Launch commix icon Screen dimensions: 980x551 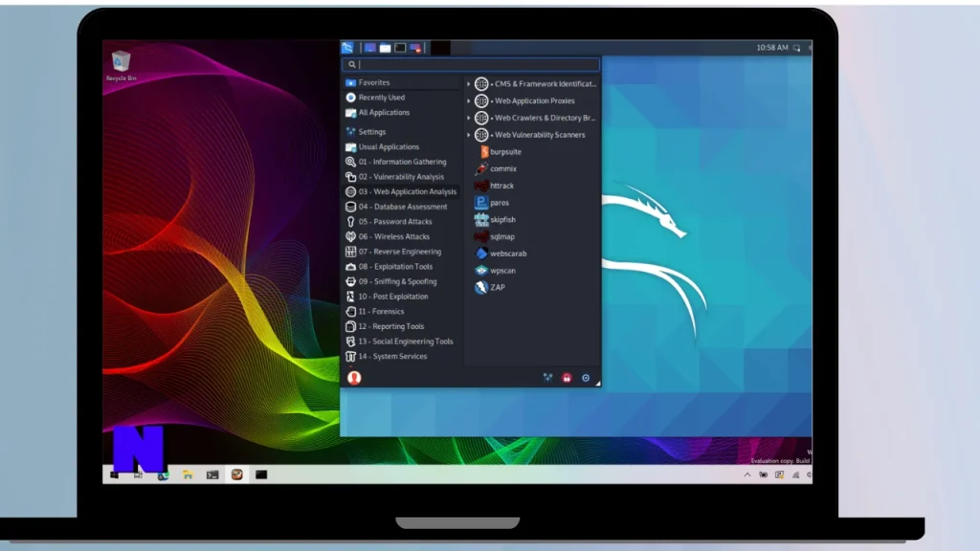(481, 168)
